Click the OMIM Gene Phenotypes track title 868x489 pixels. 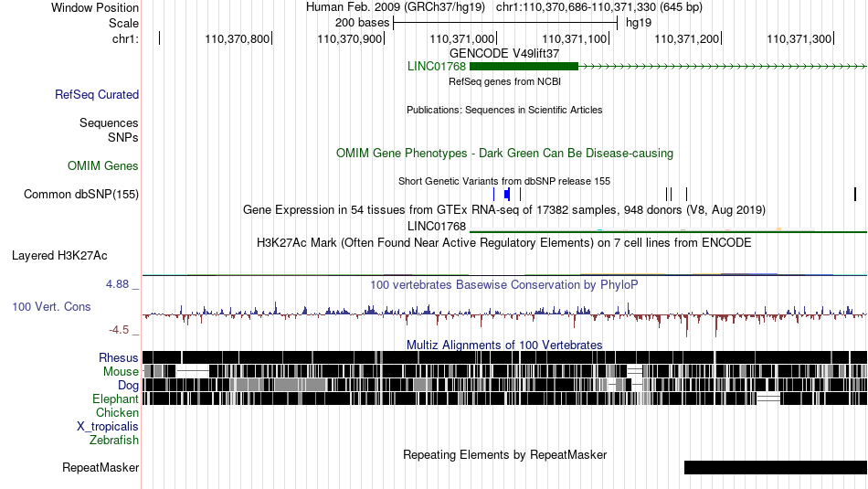[x=505, y=154]
